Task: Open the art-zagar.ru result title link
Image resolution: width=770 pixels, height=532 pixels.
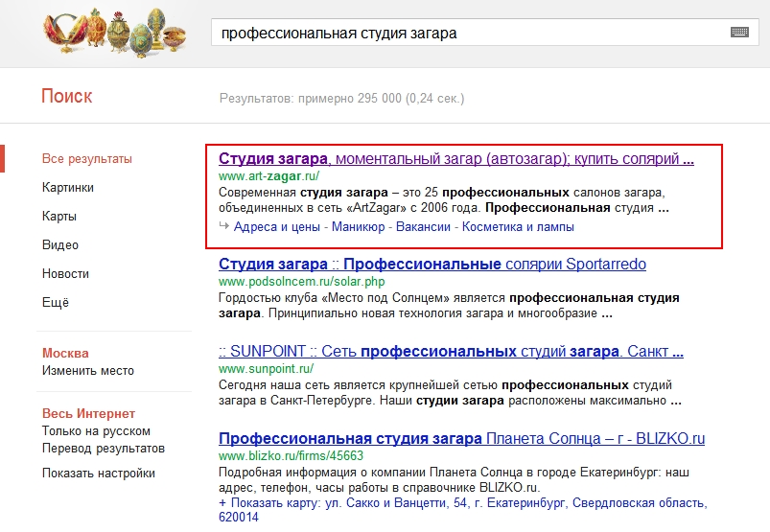Action: tap(456, 159)
